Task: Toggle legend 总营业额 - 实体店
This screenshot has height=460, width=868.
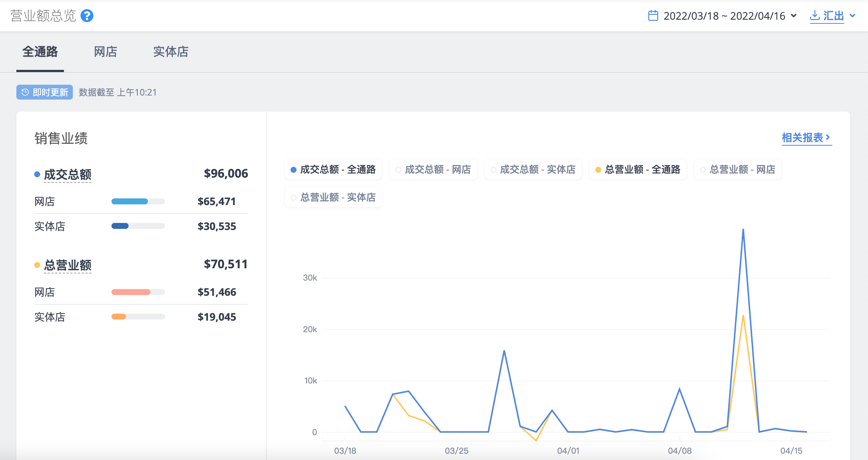Action: point(333,197)
